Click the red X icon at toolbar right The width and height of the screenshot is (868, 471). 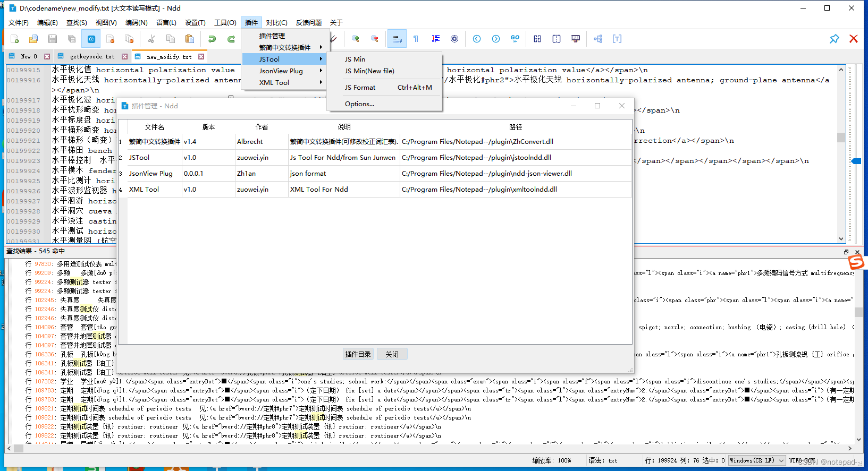point(854,39)
